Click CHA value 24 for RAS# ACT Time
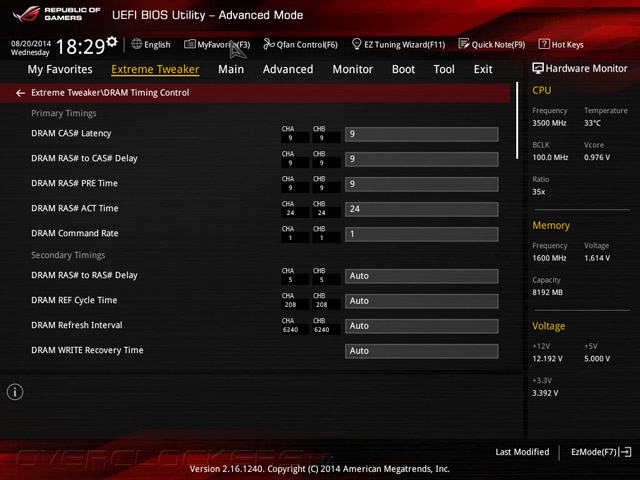 [290, 213]
